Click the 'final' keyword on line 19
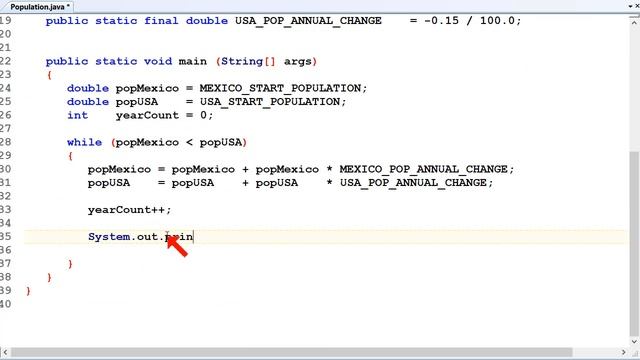 tap(161, 20)
